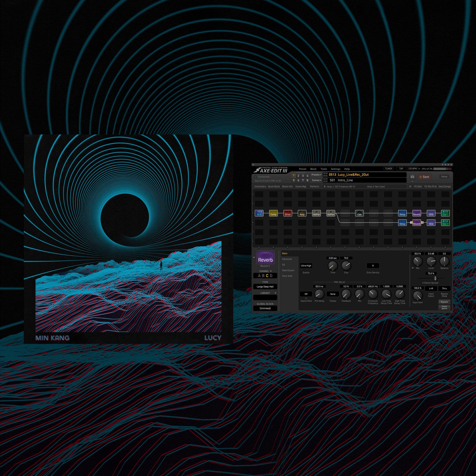This screenshot has width=476, height=476.
Task: Toggle Scene Ignore for the reverb
Action: click(444, 307)
